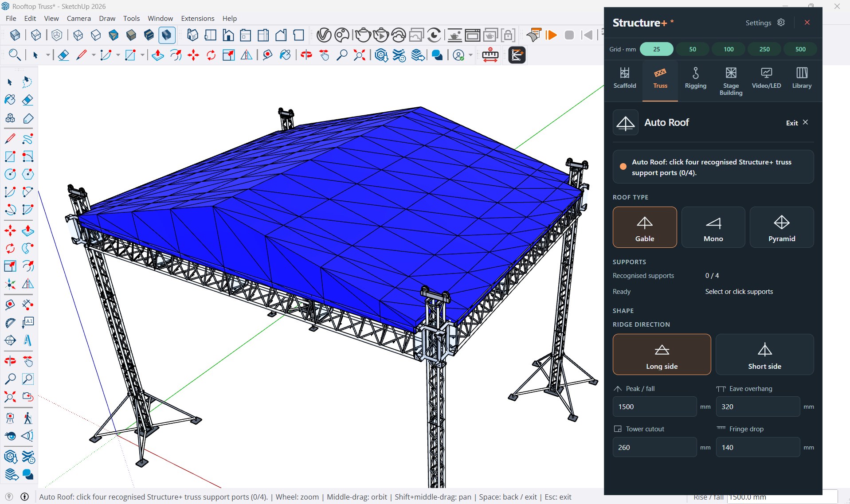Expand the Arc tool dropdown arrow
The height and width of the screenshot is (504, 850).
tap(118, 55)
